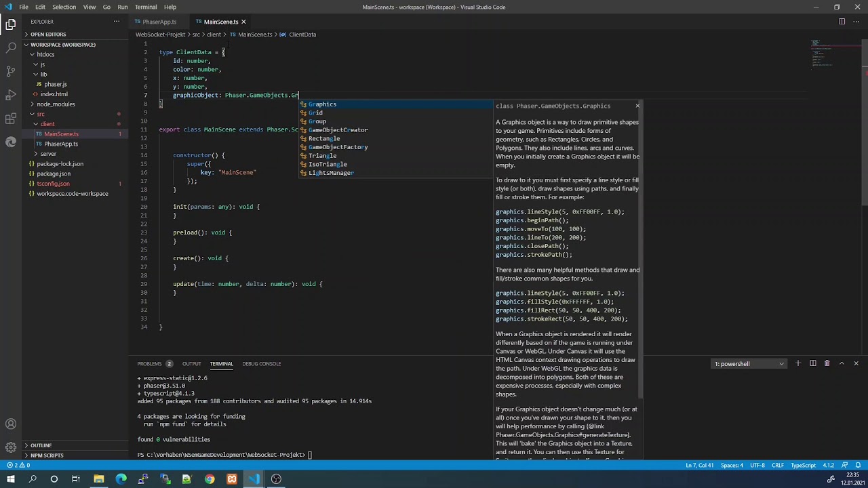Open the Search view in activity bar
This screenshot has height=488, width=868.
click(11, 47)
